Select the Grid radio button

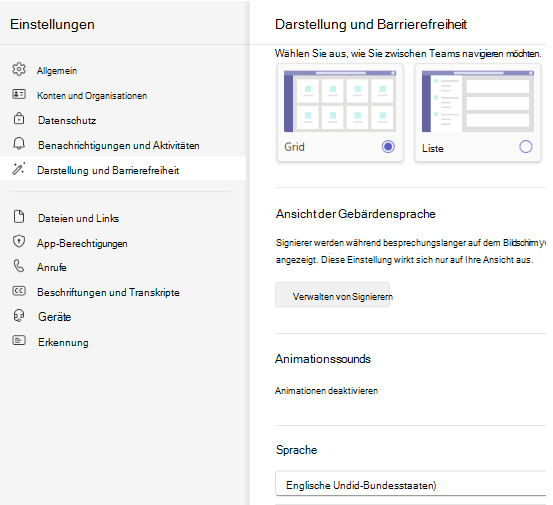tap(388, 146)
